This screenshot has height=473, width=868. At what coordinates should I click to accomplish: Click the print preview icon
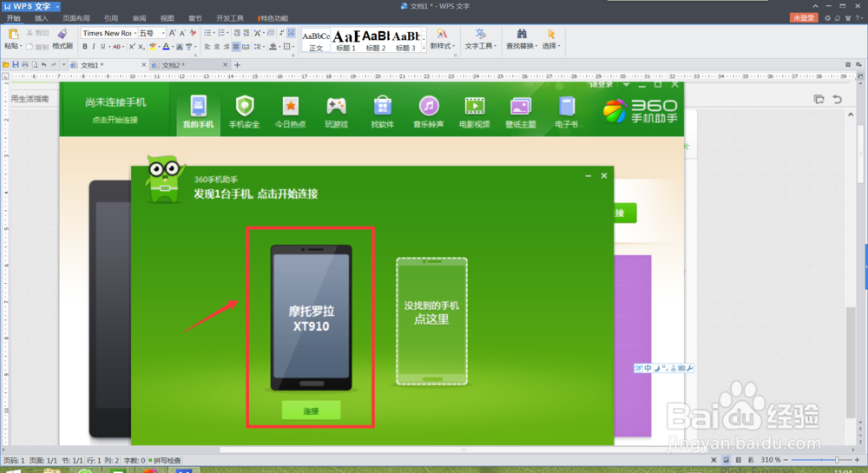click(35, 65)
